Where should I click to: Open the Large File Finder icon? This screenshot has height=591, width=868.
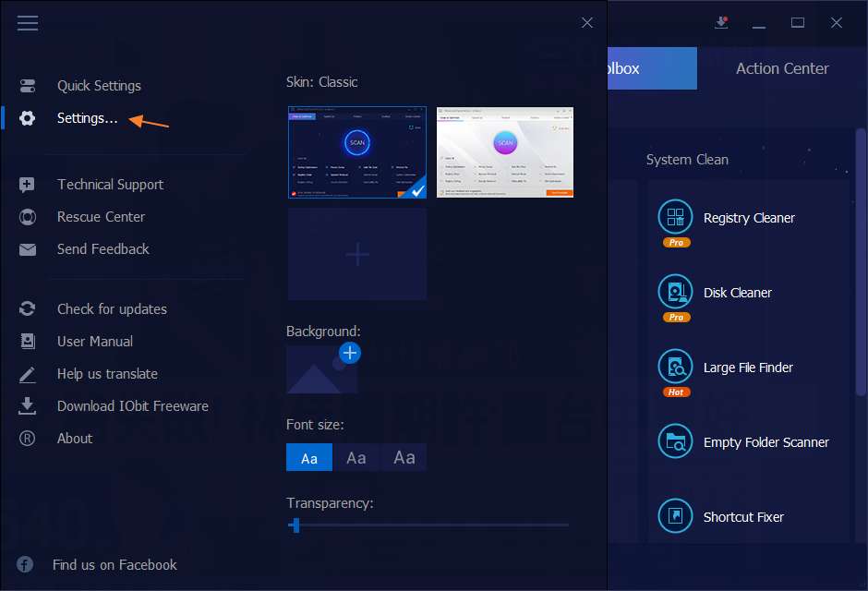coord(675,367)
